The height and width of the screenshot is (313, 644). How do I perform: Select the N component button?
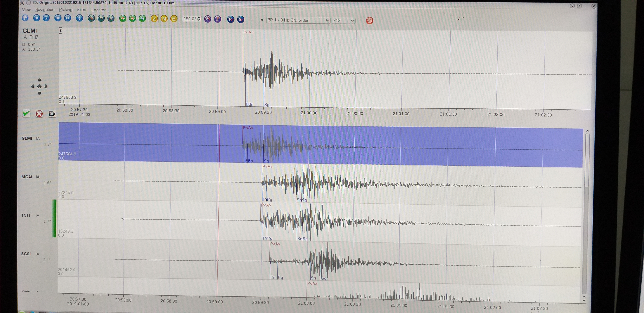coord(164,19)
